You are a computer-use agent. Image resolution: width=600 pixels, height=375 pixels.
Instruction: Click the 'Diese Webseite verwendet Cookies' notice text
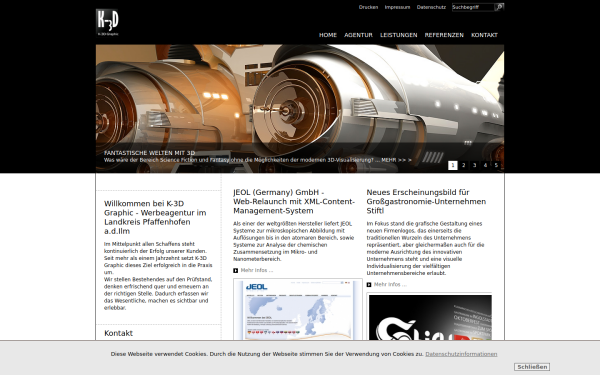267,354
